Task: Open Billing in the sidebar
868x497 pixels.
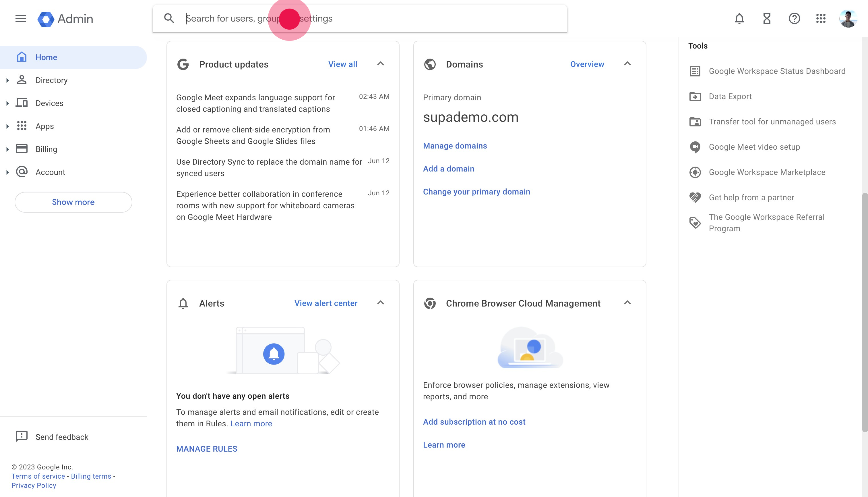Action: [73, 149]
